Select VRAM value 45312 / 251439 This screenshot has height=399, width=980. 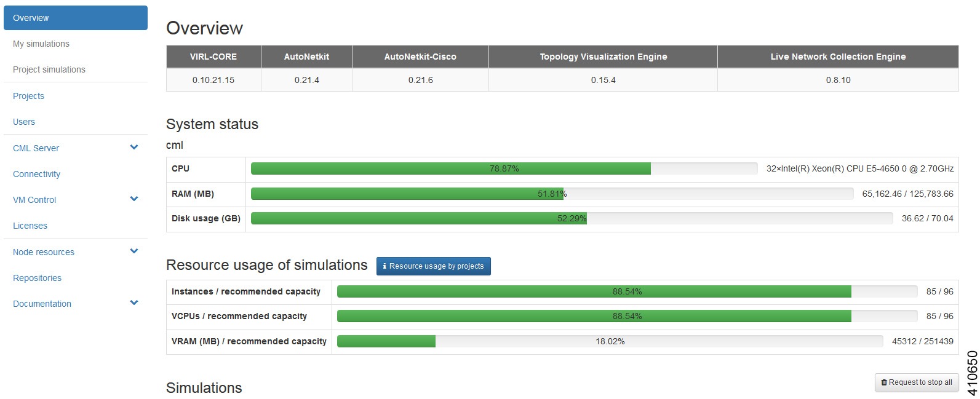click(922, 341)
